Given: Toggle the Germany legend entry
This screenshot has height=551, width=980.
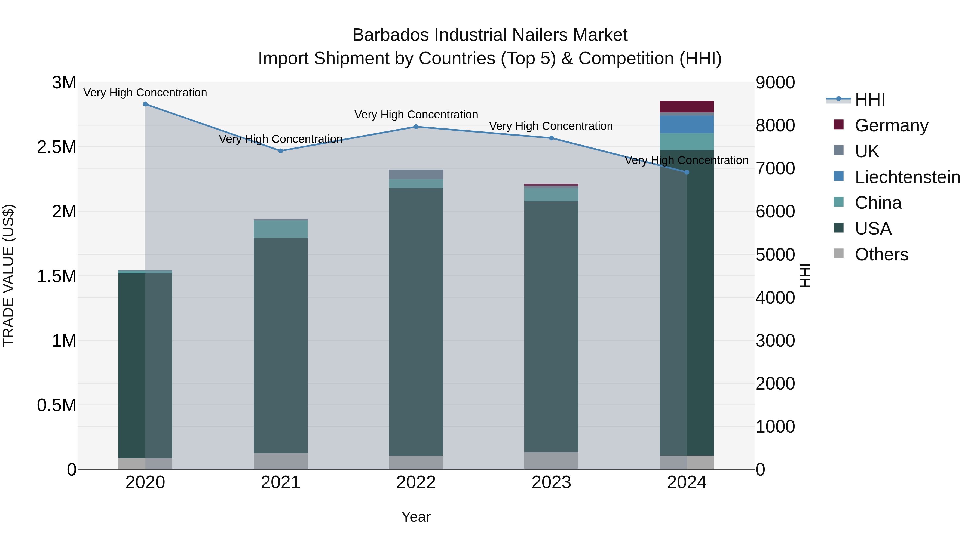Looking at the screenshot, I should [881, 125].
